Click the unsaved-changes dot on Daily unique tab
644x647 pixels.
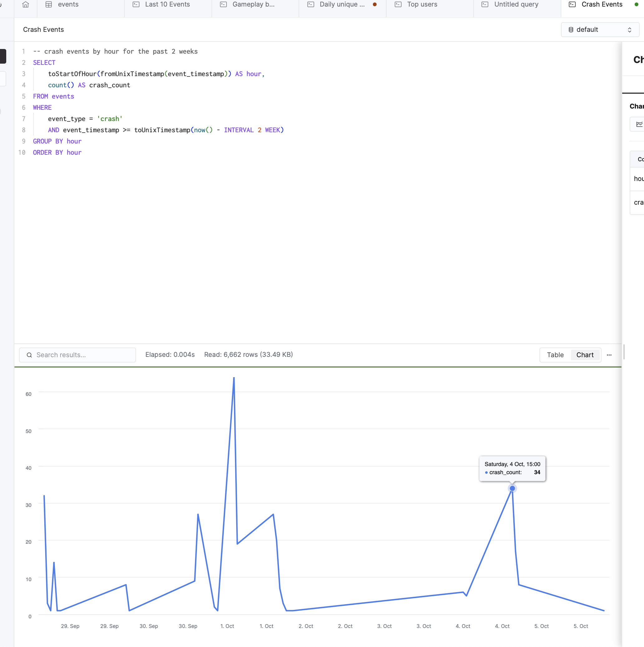pyautogui.click(x=375, y=5)
